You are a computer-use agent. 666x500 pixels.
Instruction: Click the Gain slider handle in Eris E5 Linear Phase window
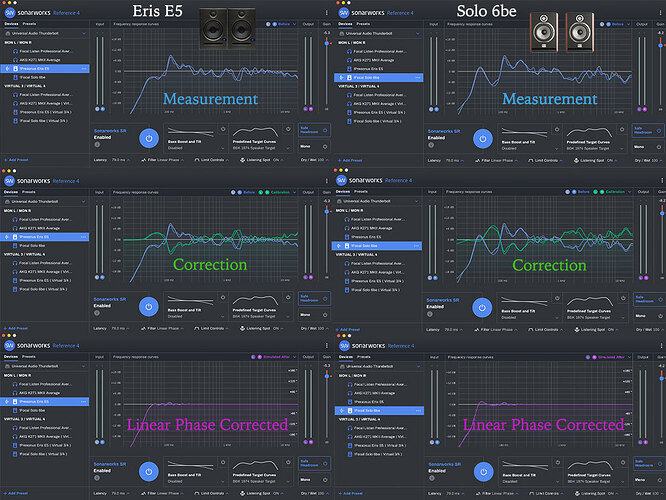click(x=327, y=376)
